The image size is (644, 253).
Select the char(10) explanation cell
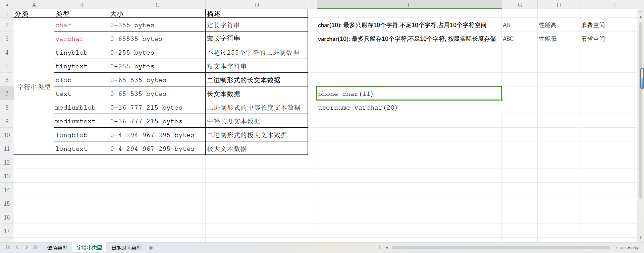pyautogui.click(x=409, y=25)
